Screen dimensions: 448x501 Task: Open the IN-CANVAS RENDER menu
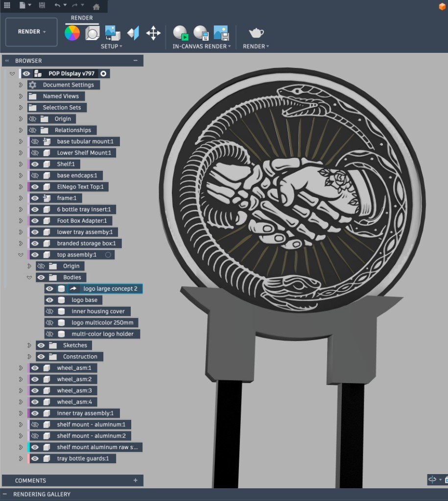[202, 46]
